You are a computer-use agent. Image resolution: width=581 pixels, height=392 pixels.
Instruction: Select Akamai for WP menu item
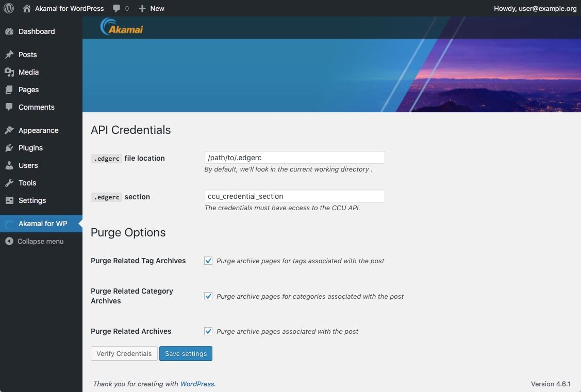41,224
